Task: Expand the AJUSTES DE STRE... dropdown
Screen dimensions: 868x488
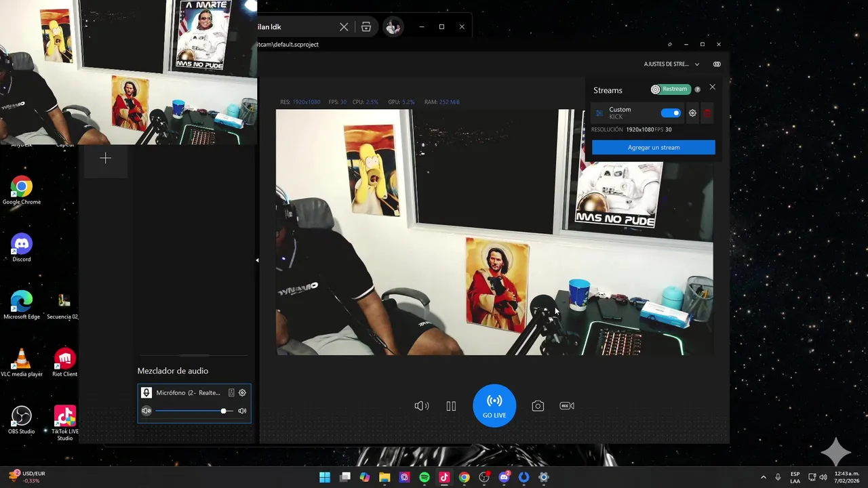Action: (672, 64)
